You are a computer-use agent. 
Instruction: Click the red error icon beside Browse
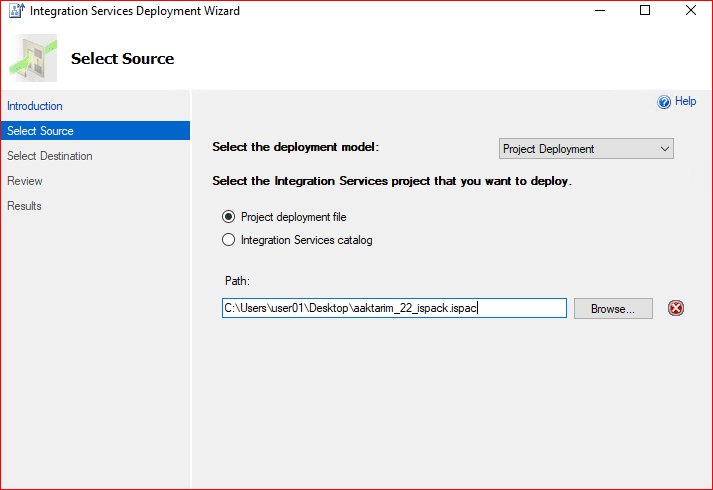676,308
